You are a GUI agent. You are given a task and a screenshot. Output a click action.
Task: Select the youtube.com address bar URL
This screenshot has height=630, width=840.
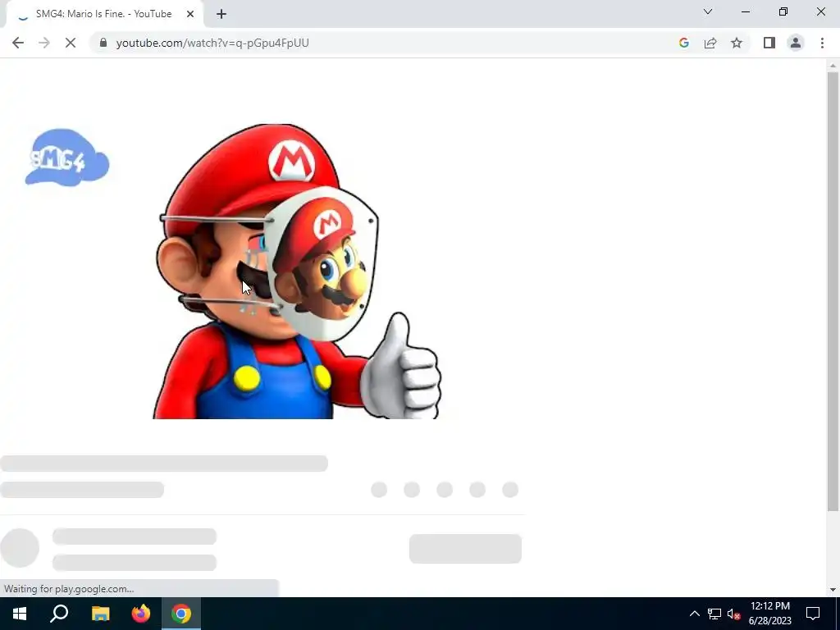click(x=212, y=43)
